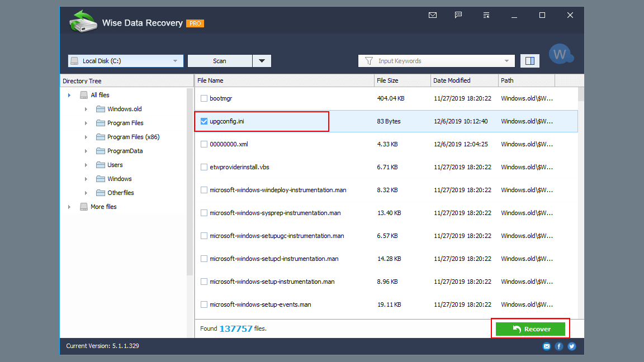Click the Users folder icon
644x362 pixels.
(100, 165)
